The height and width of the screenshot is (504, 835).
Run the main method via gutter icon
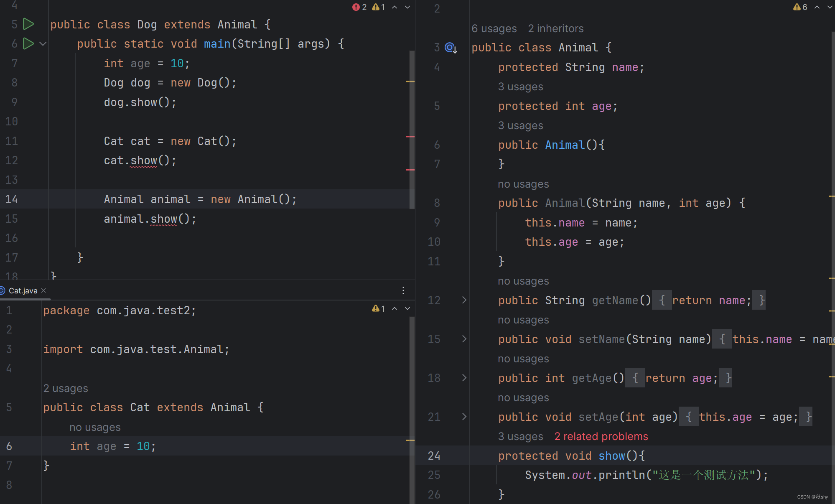pyautogui.click(x=28, y=43)
